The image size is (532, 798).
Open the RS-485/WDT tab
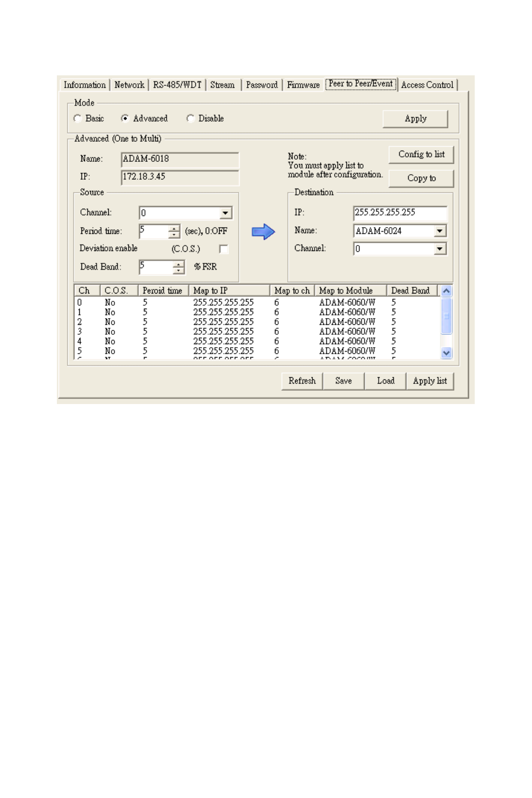click(x=177, y=85)
